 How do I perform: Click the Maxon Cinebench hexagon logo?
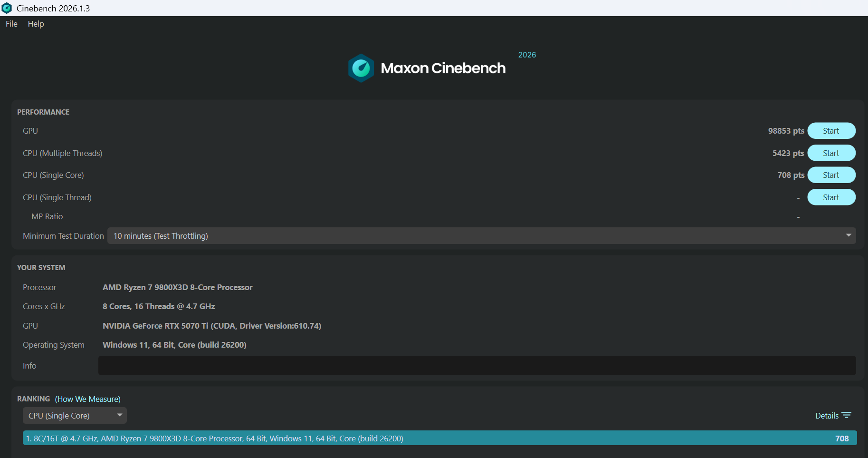tap(361, 68)
